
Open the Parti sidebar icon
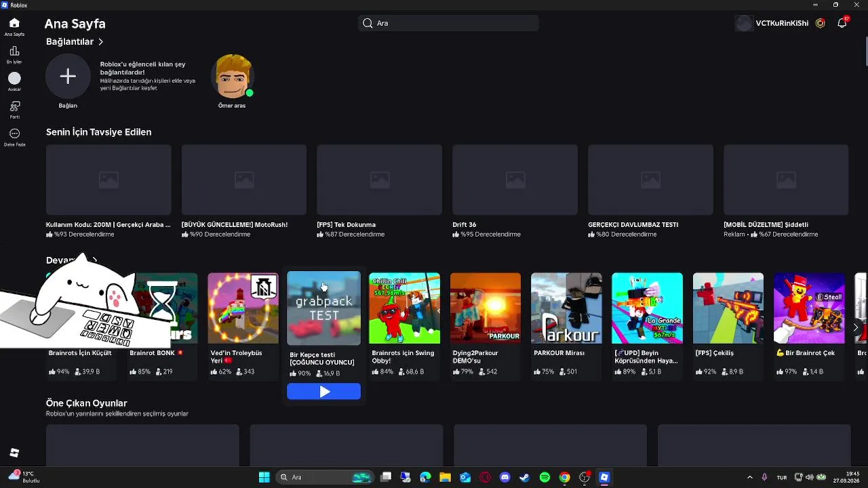coord(14,106)
